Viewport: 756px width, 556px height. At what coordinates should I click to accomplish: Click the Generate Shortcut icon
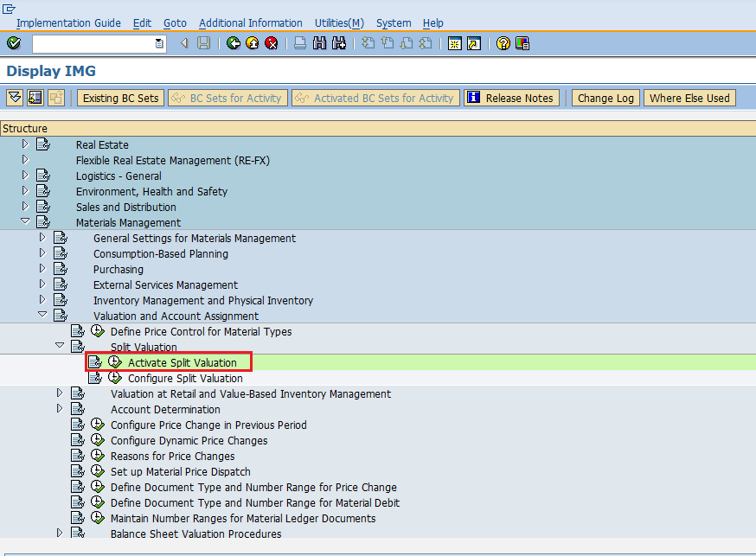point(474,43)
